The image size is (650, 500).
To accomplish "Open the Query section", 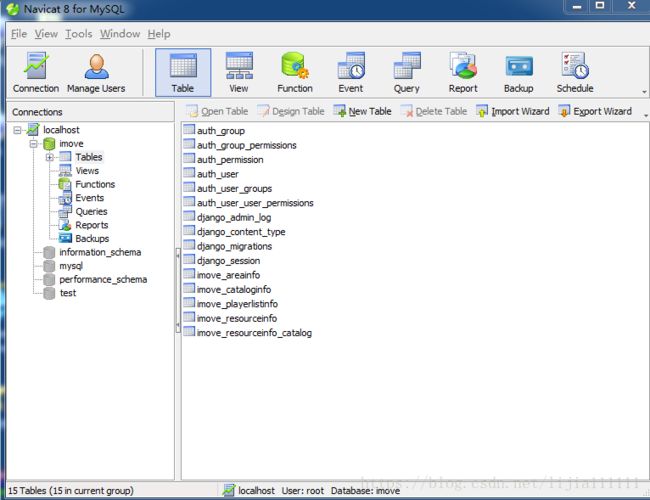I will (407, 73).
